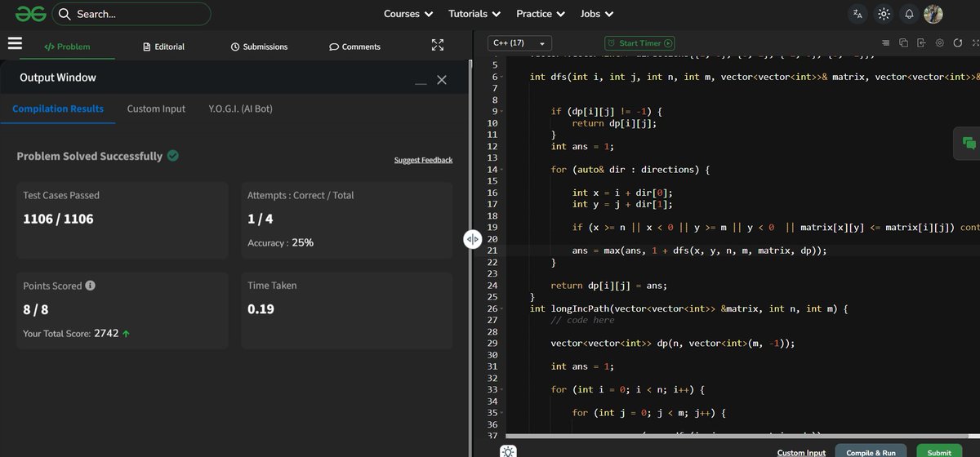The width and height of the screenshot is (980, 457).
Task: Click the green success checkmark badge
Action: (x=173, y=155)
